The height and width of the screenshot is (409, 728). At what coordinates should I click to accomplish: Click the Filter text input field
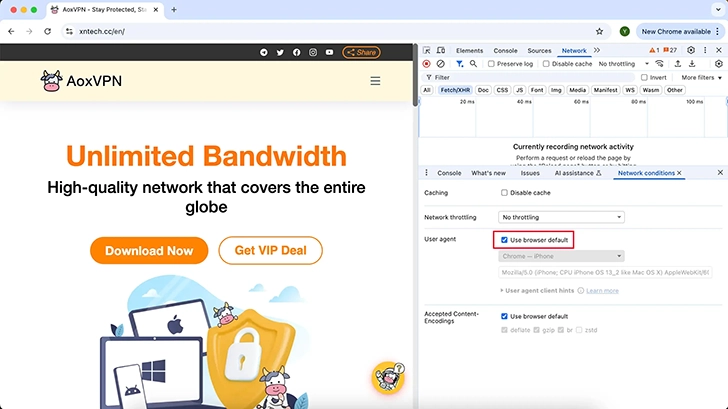tap(529, 78)
